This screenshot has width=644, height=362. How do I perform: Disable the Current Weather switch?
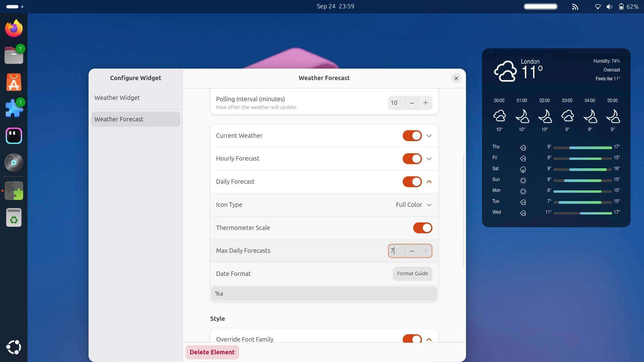point(412,136)
